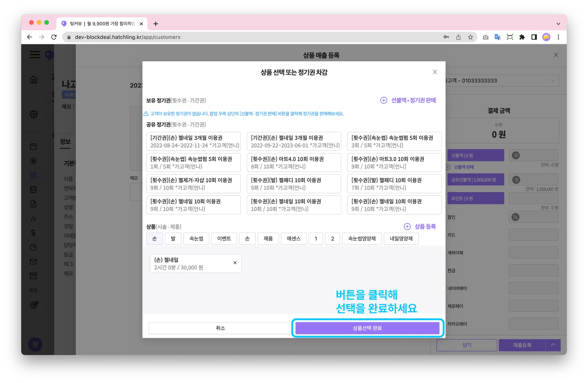
Task: Remove the selected (손) 젤네일 product
Action: pyautogui.click(x=235, y=263)
